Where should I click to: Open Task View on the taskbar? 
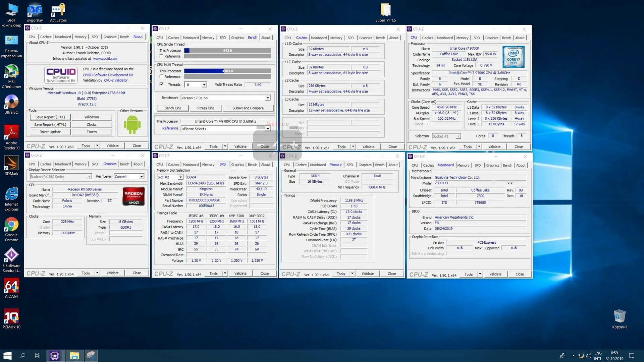38,356
